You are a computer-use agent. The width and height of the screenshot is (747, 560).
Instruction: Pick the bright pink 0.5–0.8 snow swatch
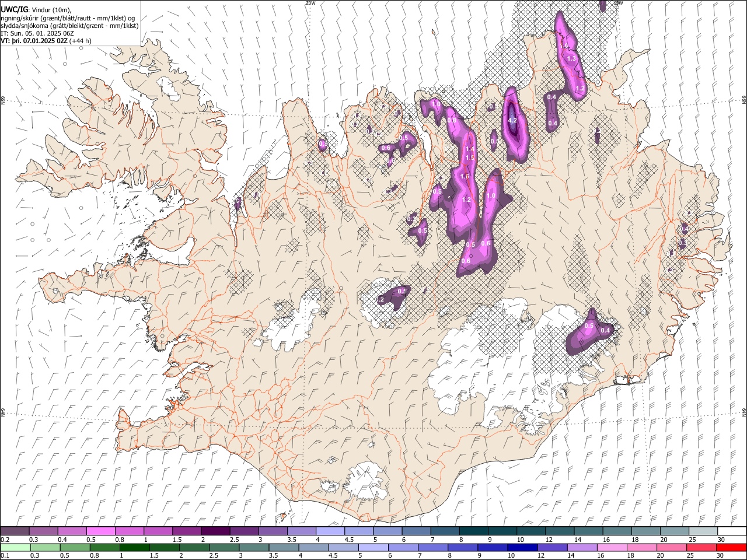pyautogui.click(x=100, y=531)
